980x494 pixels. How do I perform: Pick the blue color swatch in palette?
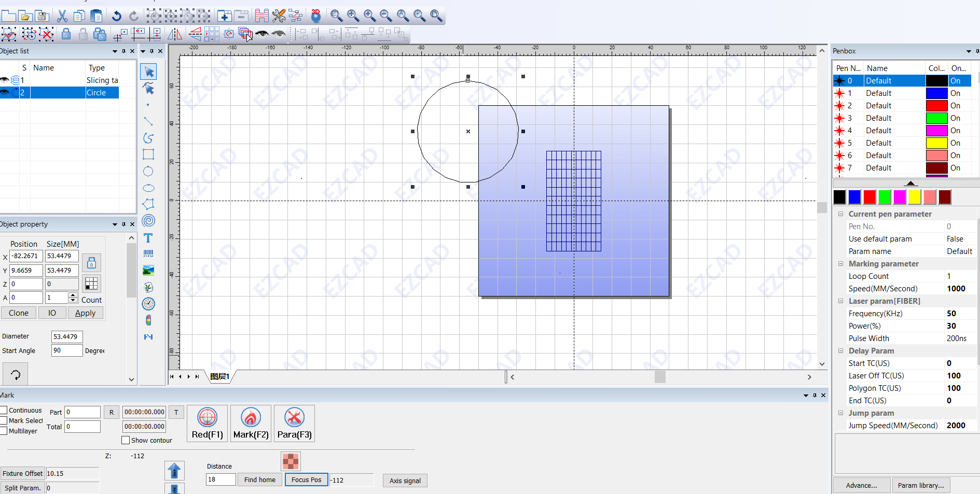(854, 197)
